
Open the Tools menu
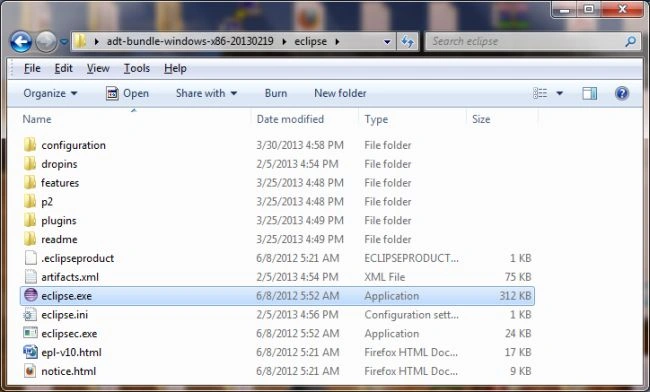[137, 68]
